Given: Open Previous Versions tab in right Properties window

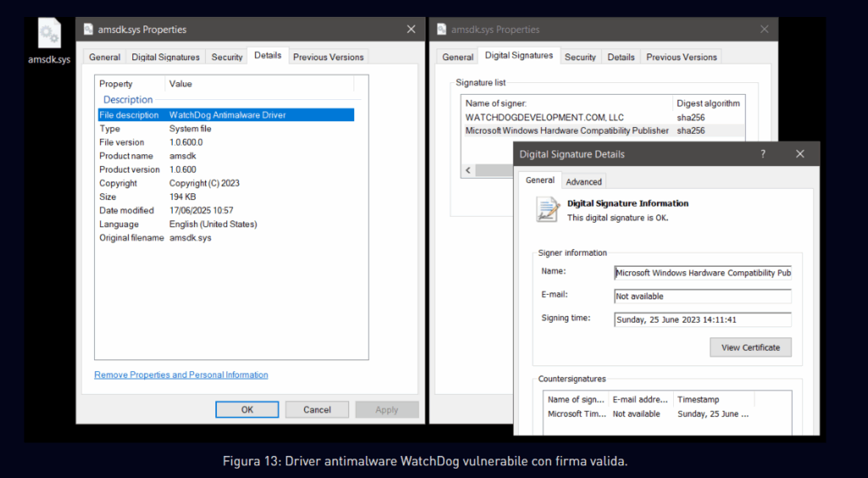Looking at the screenshot, I should point(682,57).
